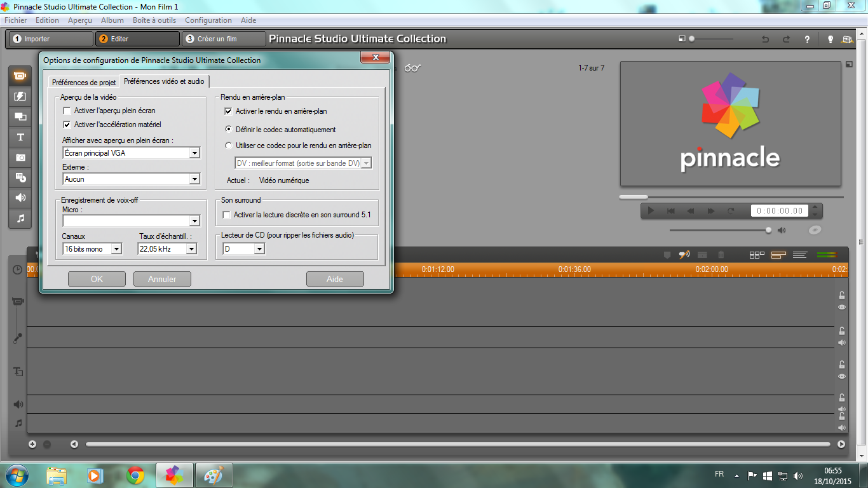Uncheck Activer le rendu en arrière-plan

point(229,111)
